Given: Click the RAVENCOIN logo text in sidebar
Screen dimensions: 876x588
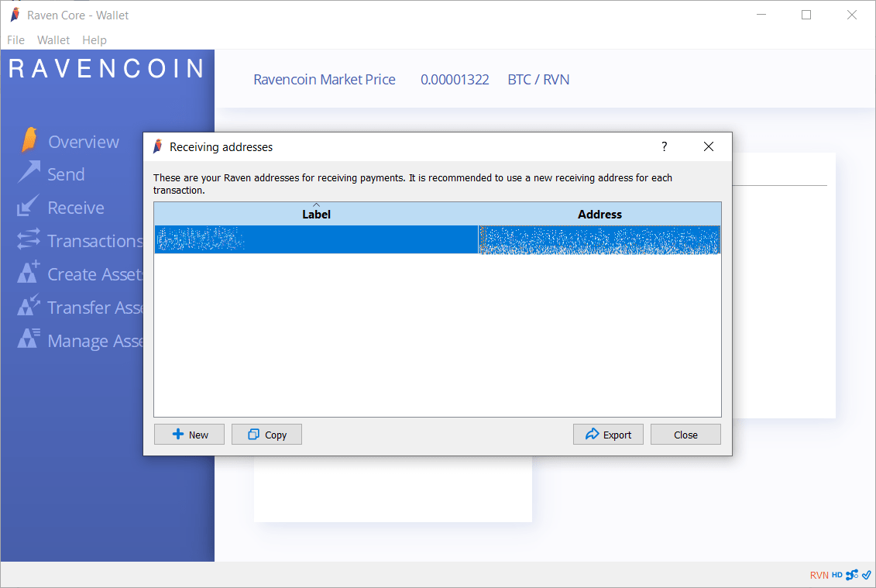Looking at the screenshot, I should (106, 69).
